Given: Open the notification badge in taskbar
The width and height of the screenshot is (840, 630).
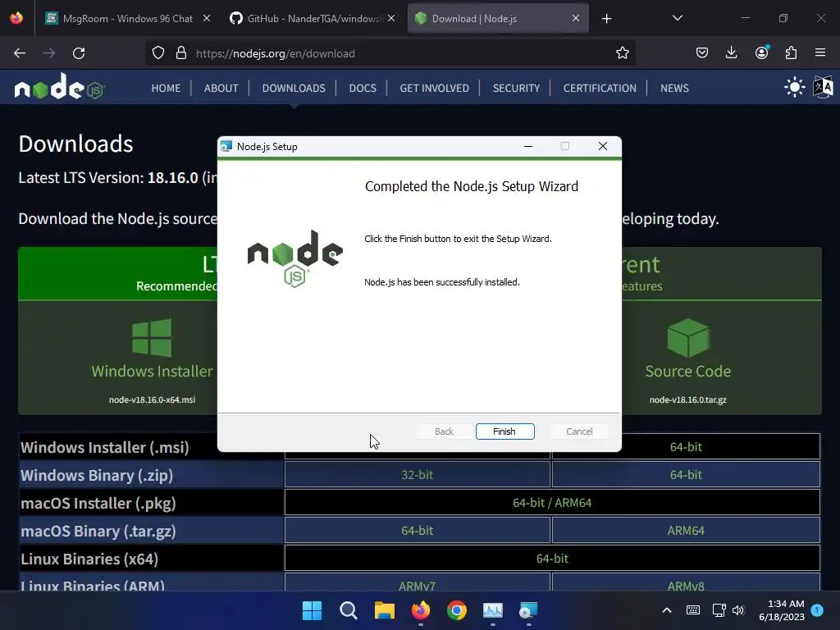Looking at the screenshot, I should 817,609.
